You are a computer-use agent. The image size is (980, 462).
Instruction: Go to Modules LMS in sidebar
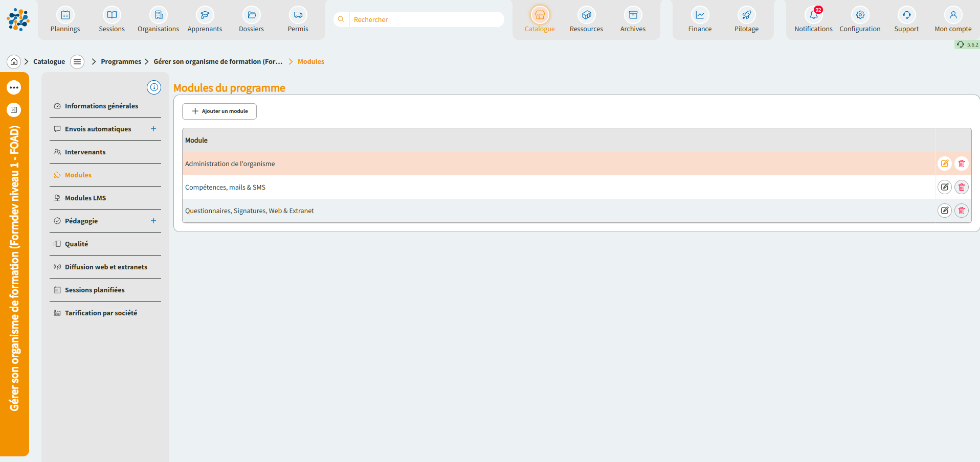(x=85, y=198)
